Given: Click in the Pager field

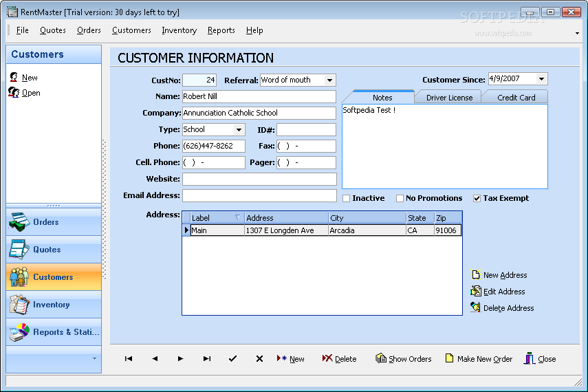Looking at the screenshot, I should click(306, 162).
